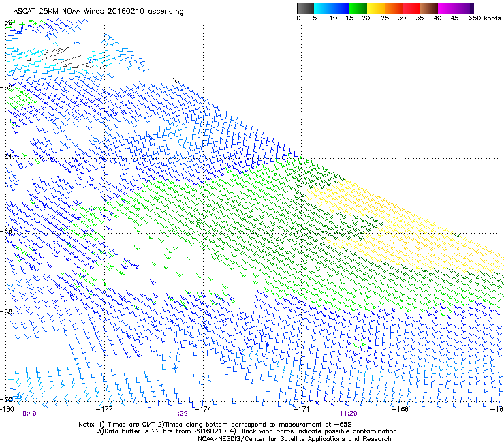Screen dimensions: 504x443
Task: Click the '-168' longitude label
Action: [400, 409]
